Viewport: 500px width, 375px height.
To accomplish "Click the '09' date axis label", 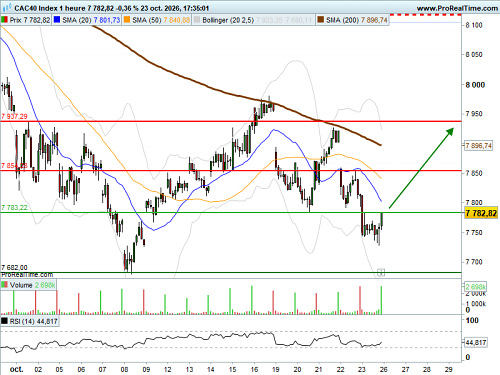I will [146, 369].
